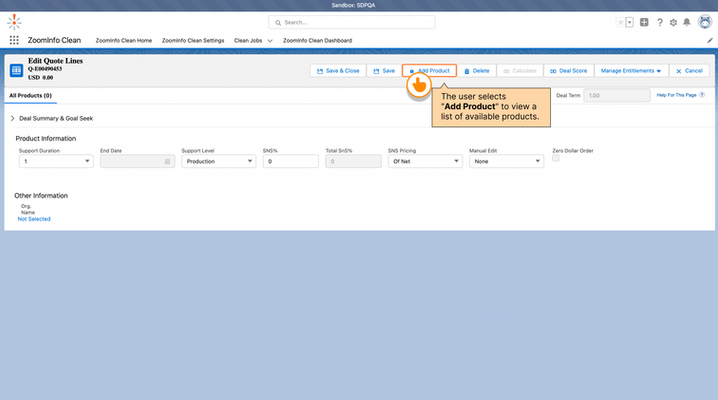The width and height of the screenshot is (718, 400).
Task: Click the ZoomInfo starburst logo
Action: coord(14,22)
